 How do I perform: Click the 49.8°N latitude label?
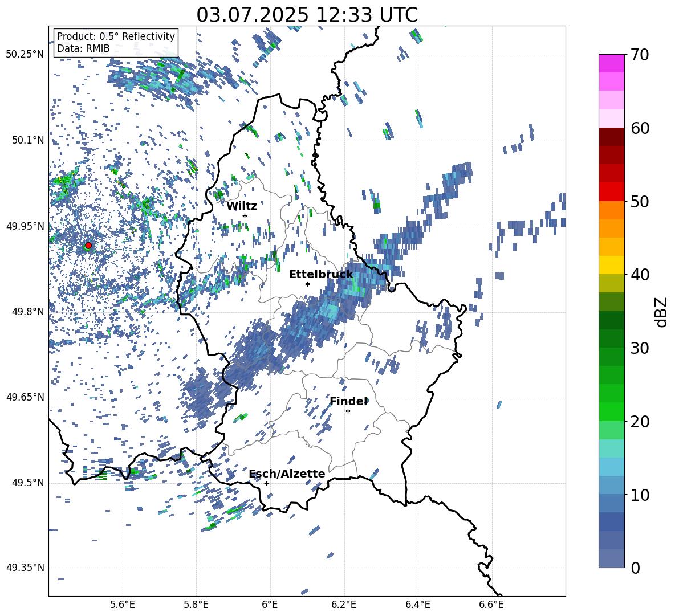click(x=29, y=312)
